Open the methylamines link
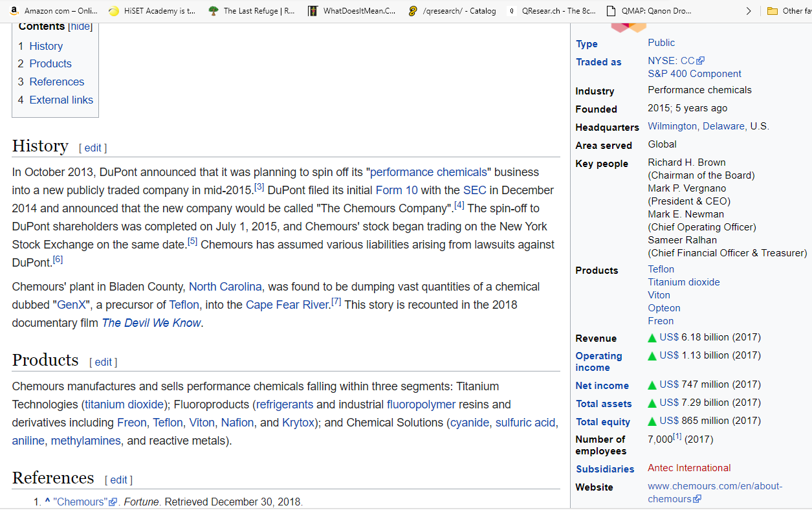Screen dimensions: 812x510 click(86, 441)
